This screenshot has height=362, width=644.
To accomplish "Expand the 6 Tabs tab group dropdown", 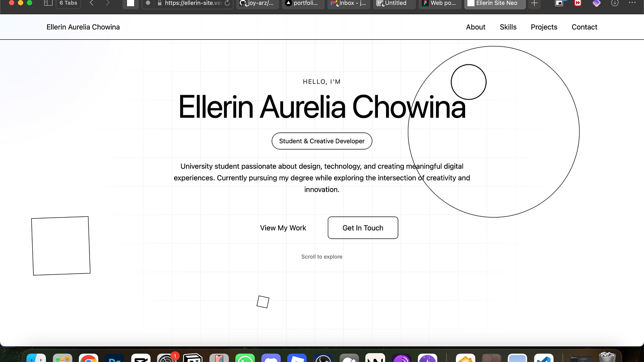I will pos(68,3).
